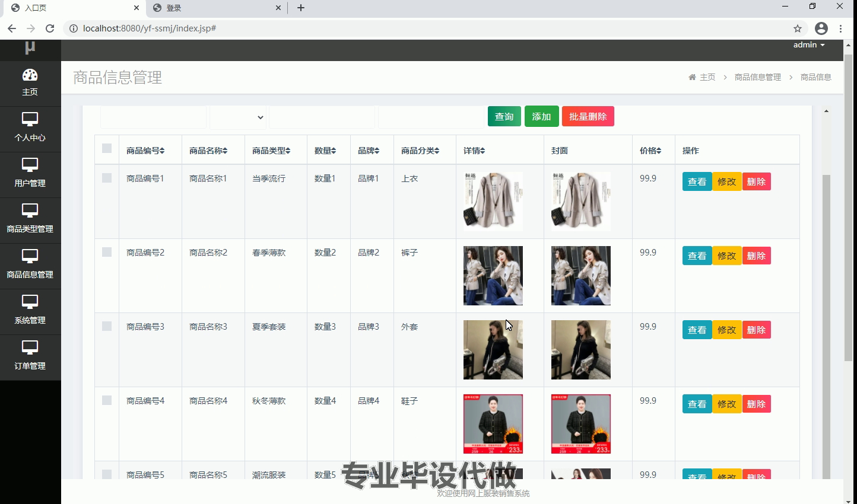857x504 pixels.
Task: Open 详情 image of 商品名称4
Action: click(493, 424)
